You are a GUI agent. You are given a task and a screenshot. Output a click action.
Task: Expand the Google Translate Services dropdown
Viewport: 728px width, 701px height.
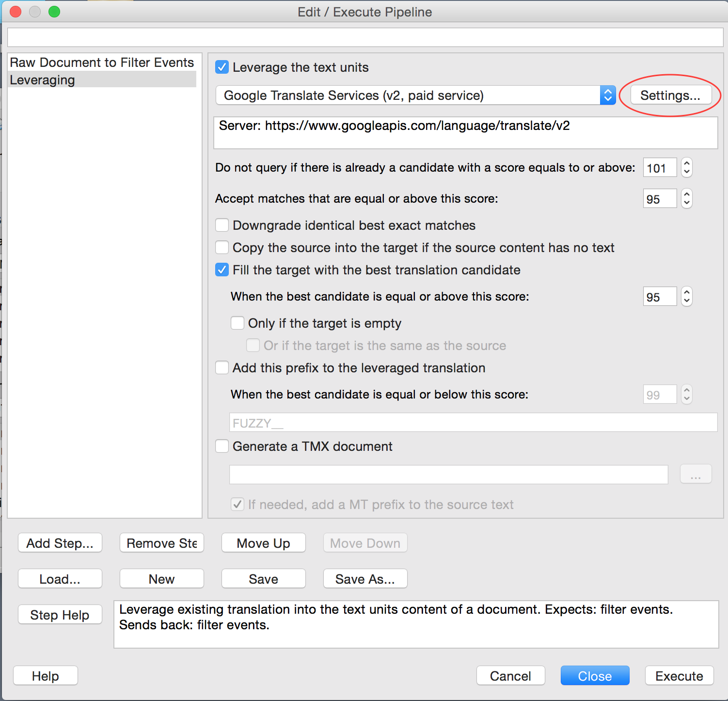pyautogui.click(x=607, y=95)
